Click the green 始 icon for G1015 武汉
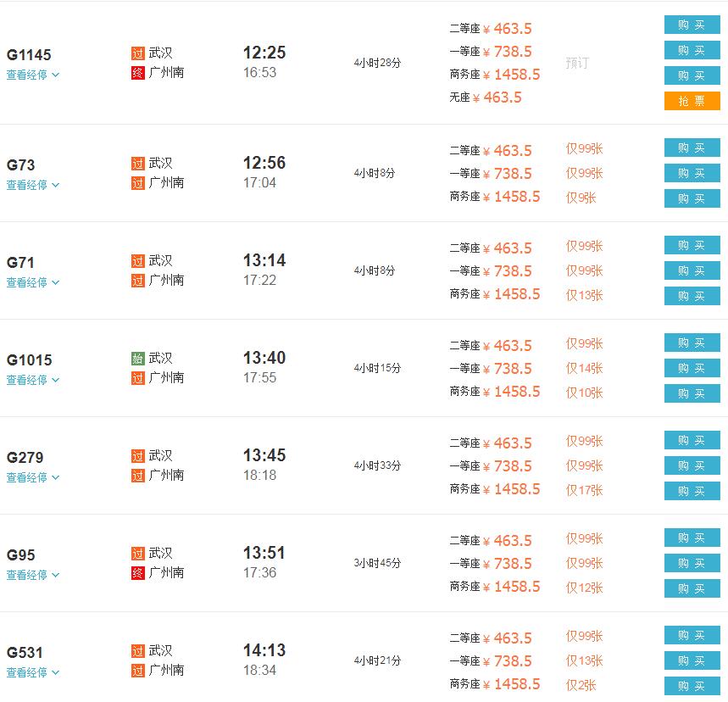The width and height of the screenshot is (728, 702). click(x=138, y=358)
